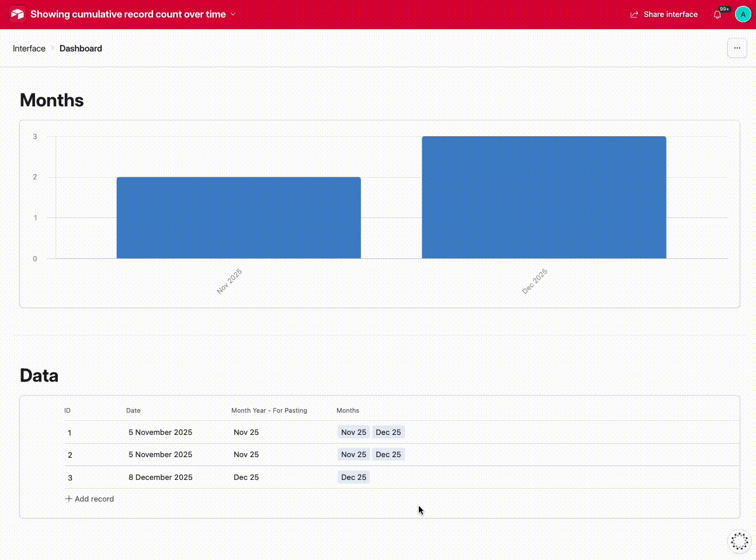This screenshot has height=560, width=756.
Task: Select the Nov 2025 bar in chart
Action: point(238,217)
